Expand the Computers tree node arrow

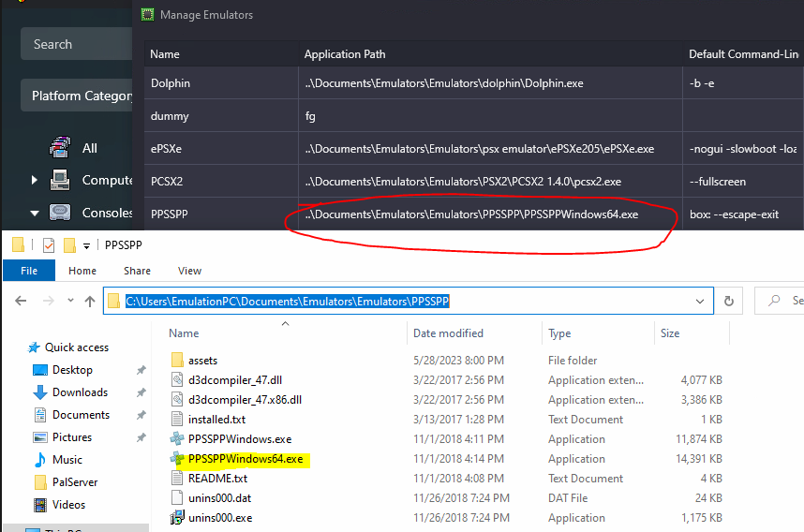(35, 180)
